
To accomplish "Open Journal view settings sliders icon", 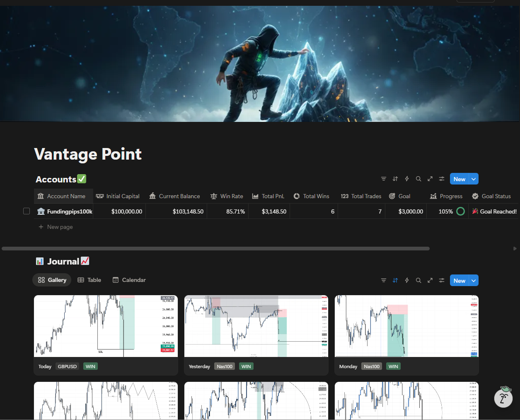I will click(x=442, y=280).
